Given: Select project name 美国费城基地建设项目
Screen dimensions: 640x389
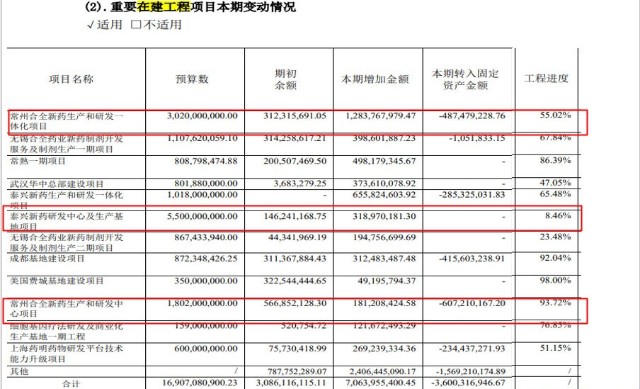Looking at the screenshot, I should [x=57, y=281].
